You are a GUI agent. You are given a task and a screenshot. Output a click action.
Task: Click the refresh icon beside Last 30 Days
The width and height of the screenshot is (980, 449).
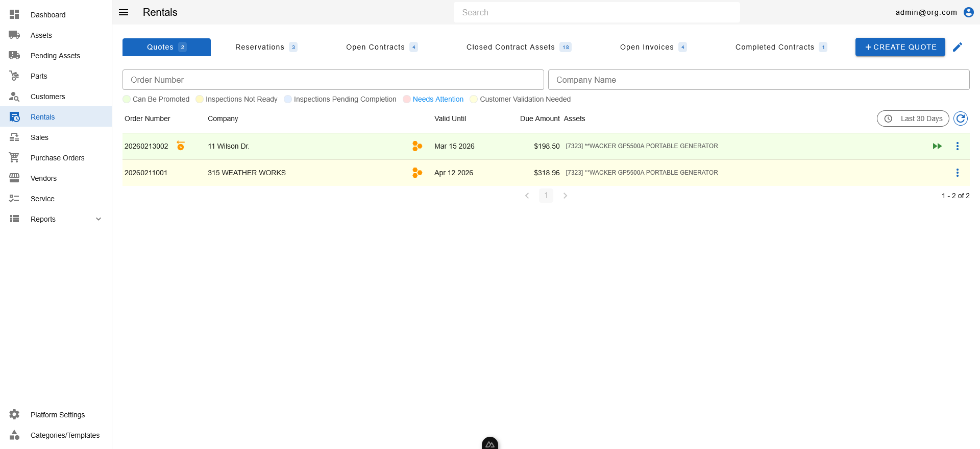960,119
